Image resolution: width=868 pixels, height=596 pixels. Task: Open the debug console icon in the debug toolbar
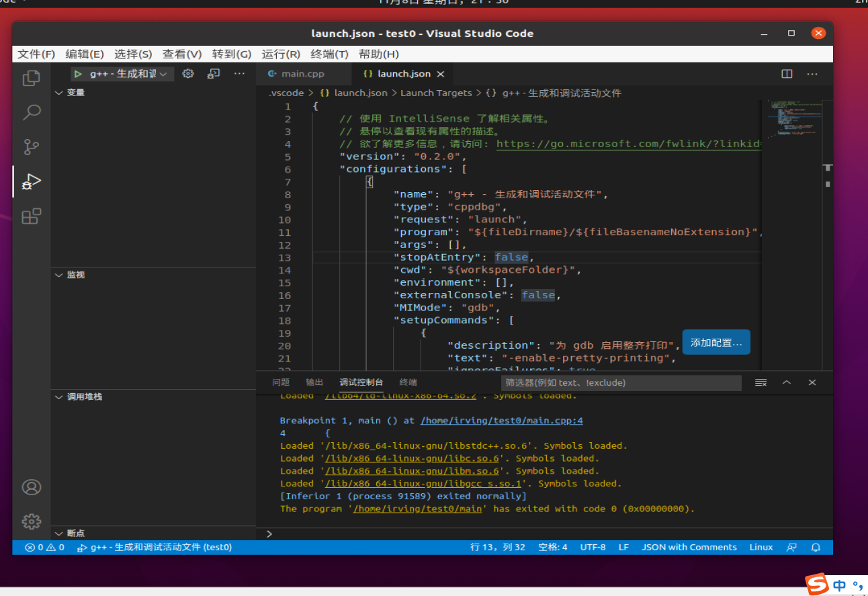pyautogui.click(x=214, y=74)
